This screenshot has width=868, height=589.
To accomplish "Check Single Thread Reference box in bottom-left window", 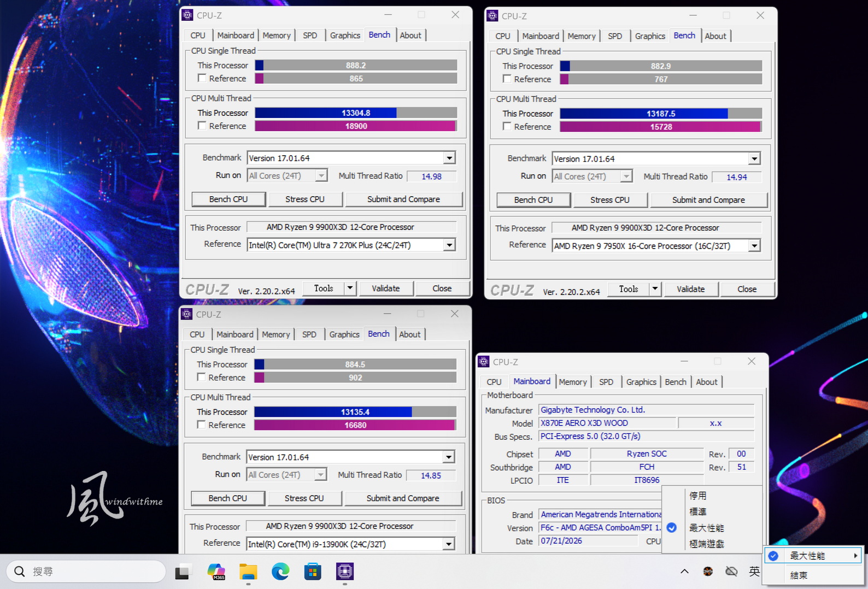I will point(202,377).
